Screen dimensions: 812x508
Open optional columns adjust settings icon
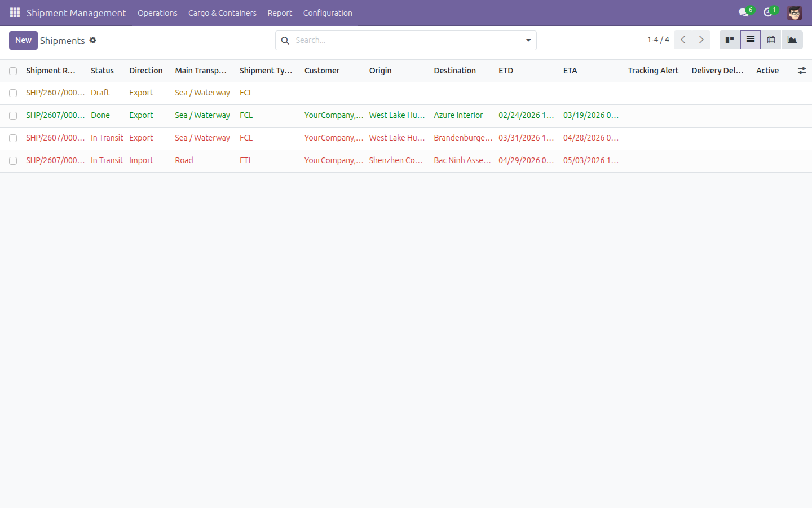point(802,71)
